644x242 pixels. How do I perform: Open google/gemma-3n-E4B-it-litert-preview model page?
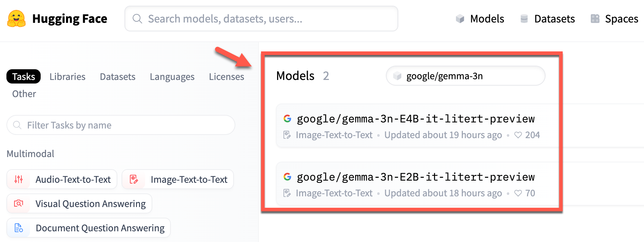(415, 119)
